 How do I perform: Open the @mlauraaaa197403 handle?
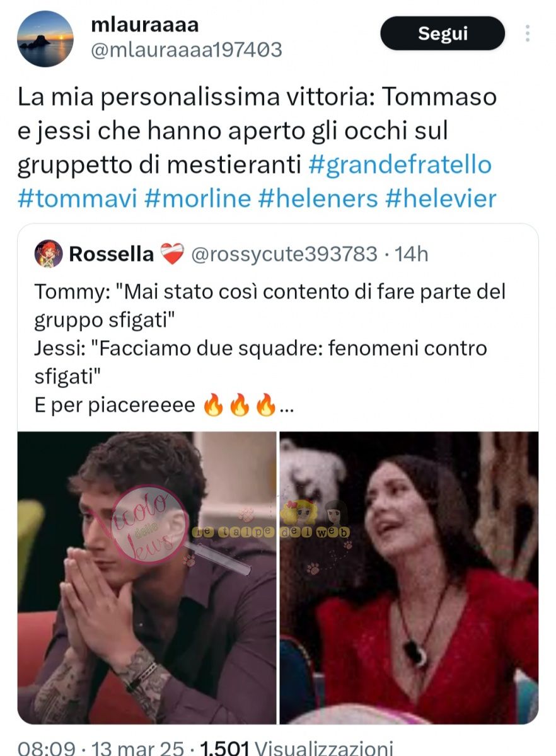pos(187,50)
